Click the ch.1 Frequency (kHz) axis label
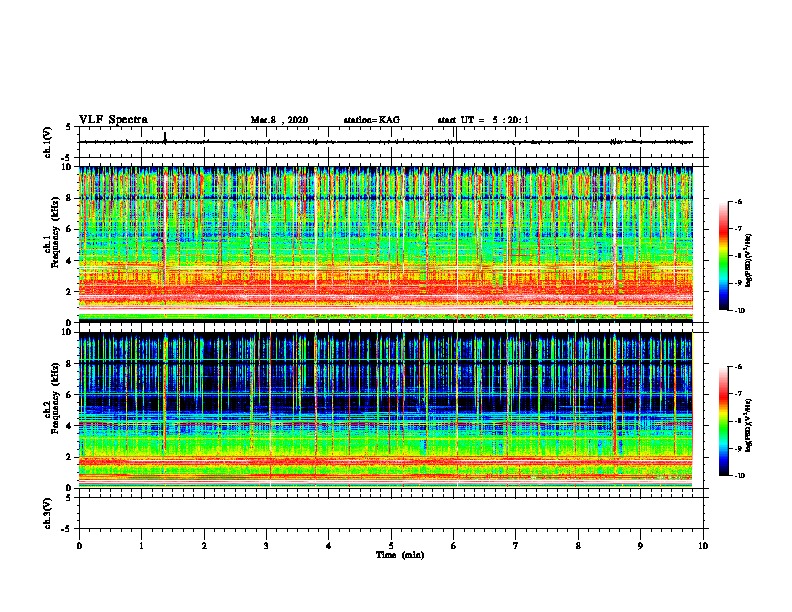The width and height of the screenshot is (792, 612). (x=52, y=232)
